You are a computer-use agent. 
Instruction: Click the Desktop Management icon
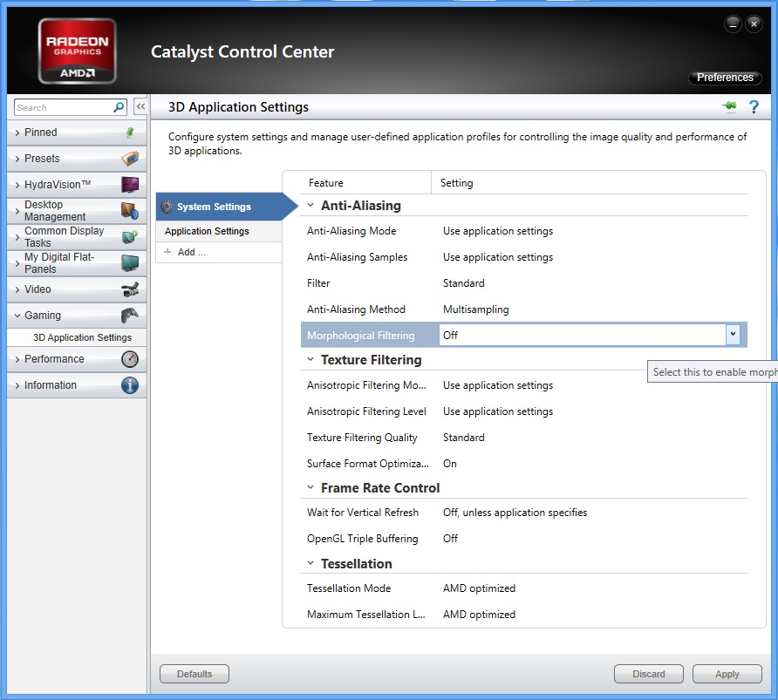pyautogui.click(x=130, y=211)
